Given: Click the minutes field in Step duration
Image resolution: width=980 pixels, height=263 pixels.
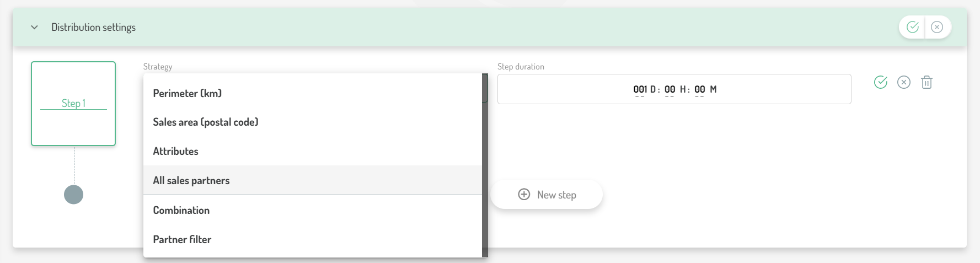Looking at the screenshot, I should click(699, 89).
